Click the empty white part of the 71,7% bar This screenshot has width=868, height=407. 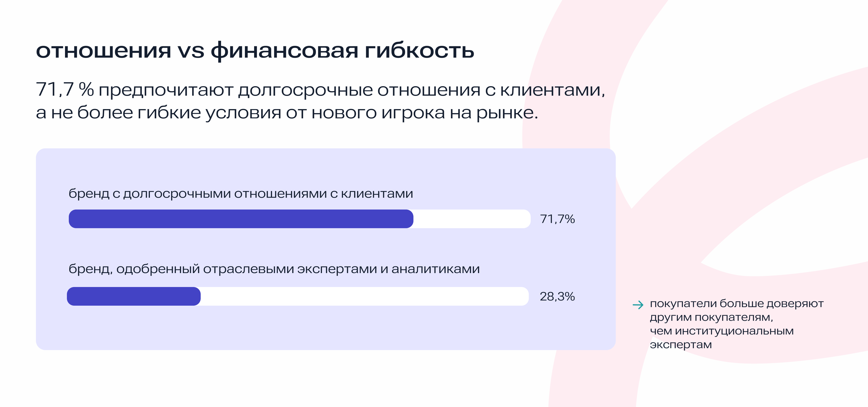[472, 219]
